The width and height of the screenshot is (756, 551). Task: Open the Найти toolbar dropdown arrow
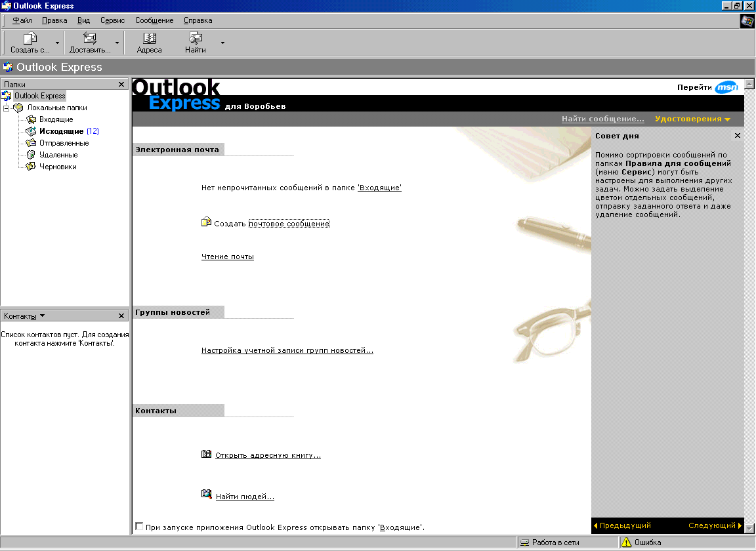[222, 43]
